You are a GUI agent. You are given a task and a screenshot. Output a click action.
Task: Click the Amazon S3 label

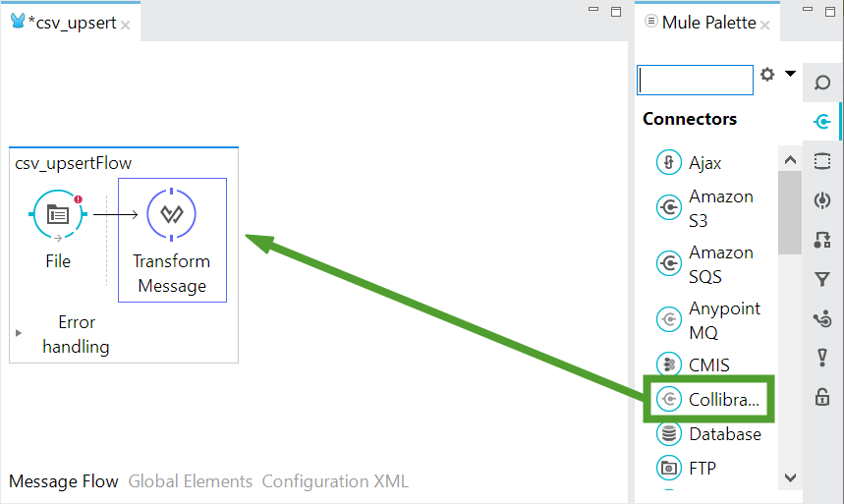(721, 208)
